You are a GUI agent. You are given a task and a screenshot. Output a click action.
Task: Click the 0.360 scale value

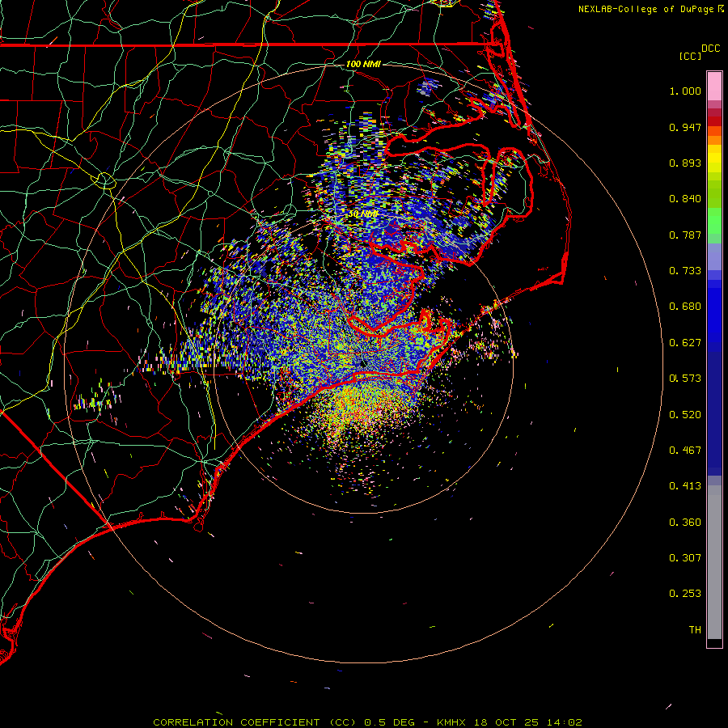pos(685,523)
